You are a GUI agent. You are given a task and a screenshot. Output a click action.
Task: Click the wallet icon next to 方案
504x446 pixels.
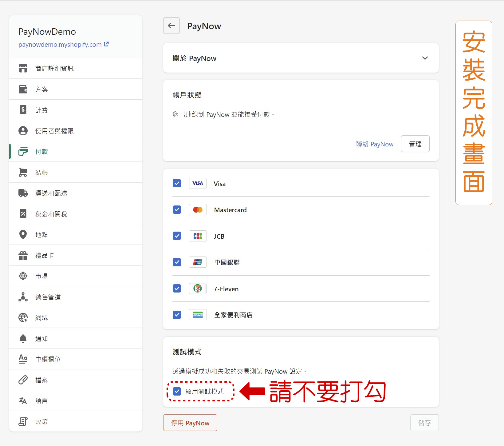[x=23, y=89]
